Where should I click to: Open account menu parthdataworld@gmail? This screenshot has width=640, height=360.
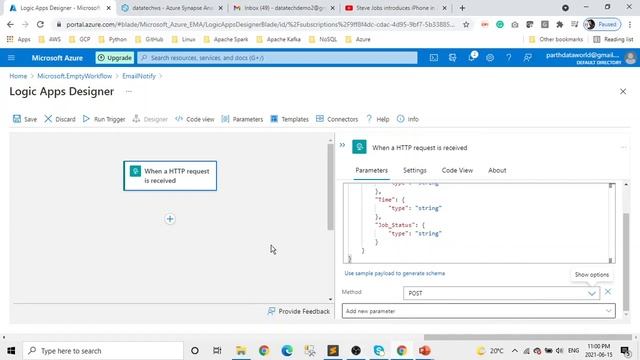coord(590,58)
